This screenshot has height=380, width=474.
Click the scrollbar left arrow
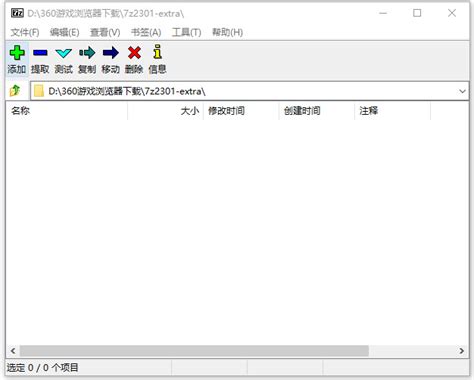pyautogui.click(x=13, y=351)
